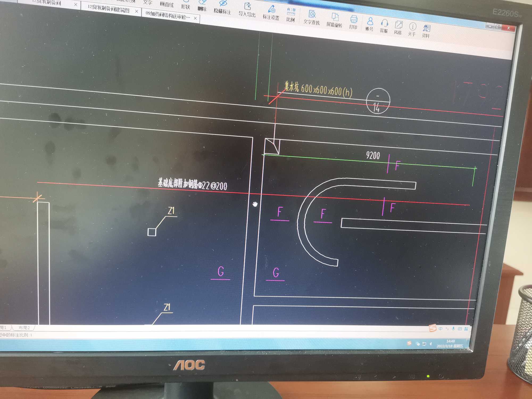The image size is (532, 399).
Task: Choose the 画直线 draw line tool
Action: (x=167, y=4)
